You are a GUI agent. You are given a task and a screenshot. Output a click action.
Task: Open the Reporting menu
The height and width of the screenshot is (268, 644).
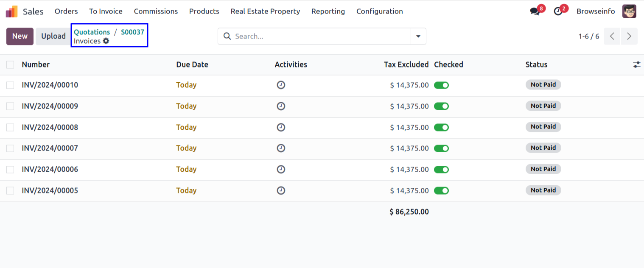coord(328,11)
